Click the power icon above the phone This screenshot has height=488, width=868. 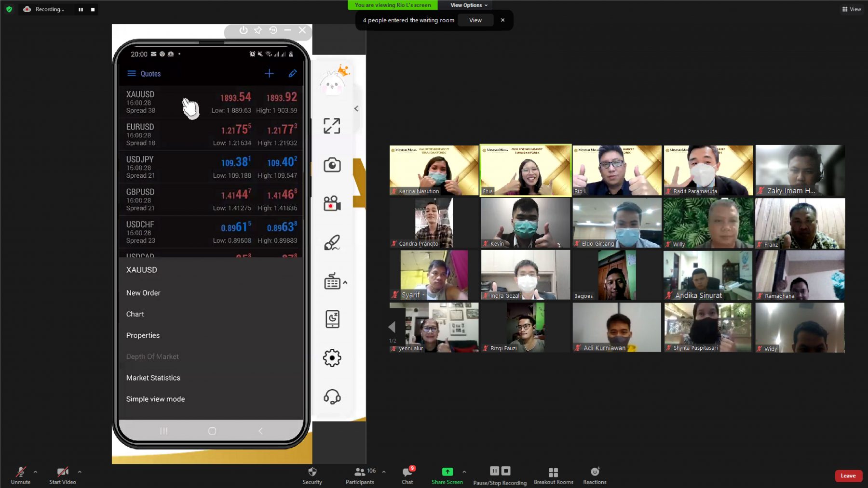244,30
